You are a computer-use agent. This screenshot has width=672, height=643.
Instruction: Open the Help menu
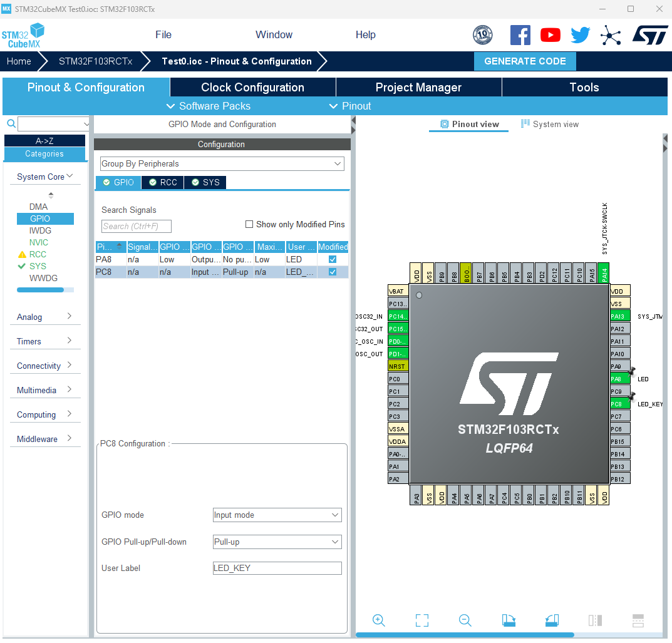[366, 34]
